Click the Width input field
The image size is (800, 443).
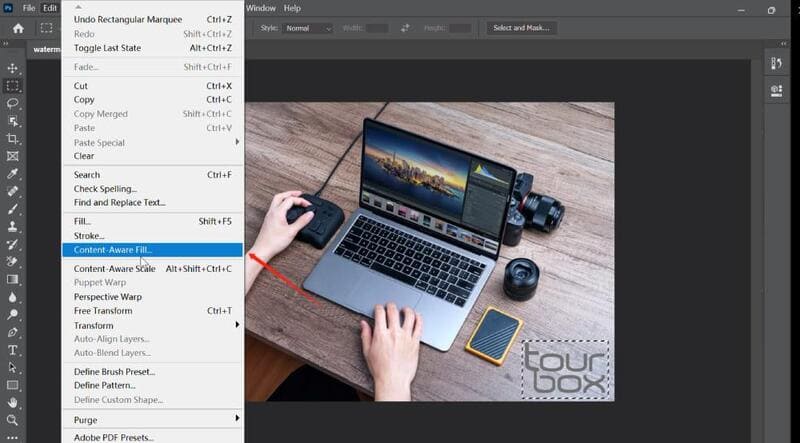[378, 28]
